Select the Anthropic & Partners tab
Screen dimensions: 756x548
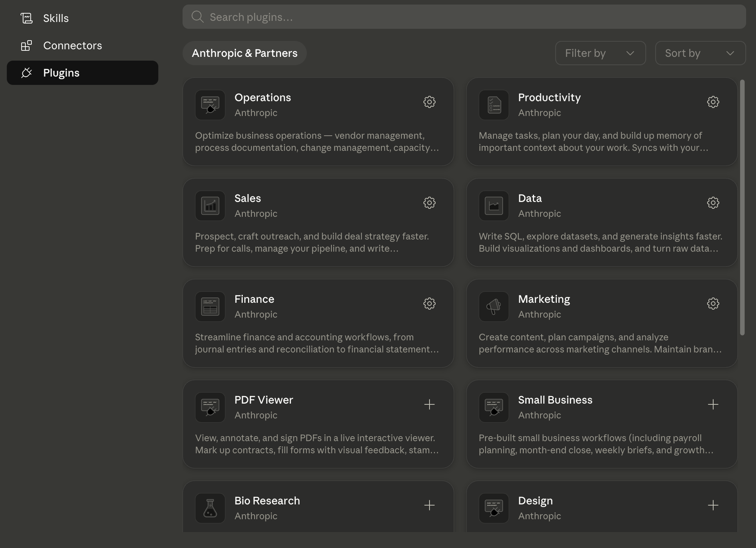245,53
